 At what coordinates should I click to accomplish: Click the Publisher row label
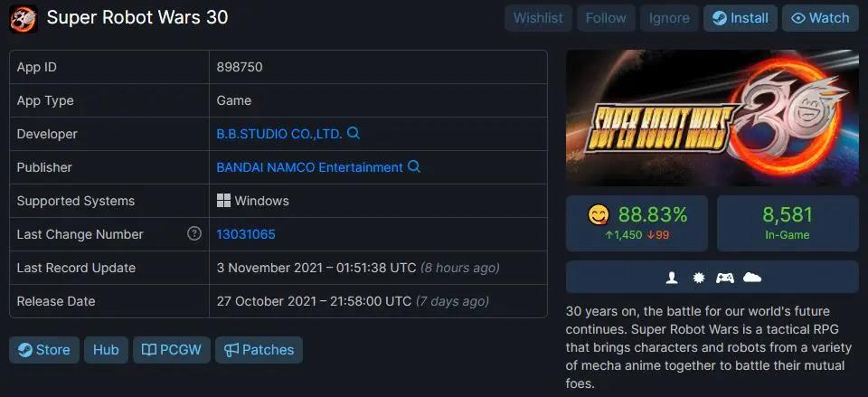(x=44, y=167)
